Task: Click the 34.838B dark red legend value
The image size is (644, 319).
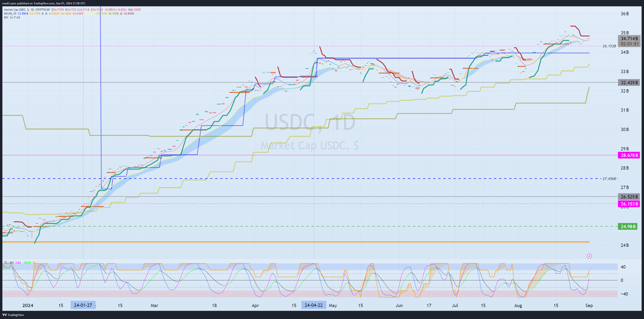Action: (x=129, y=14)
